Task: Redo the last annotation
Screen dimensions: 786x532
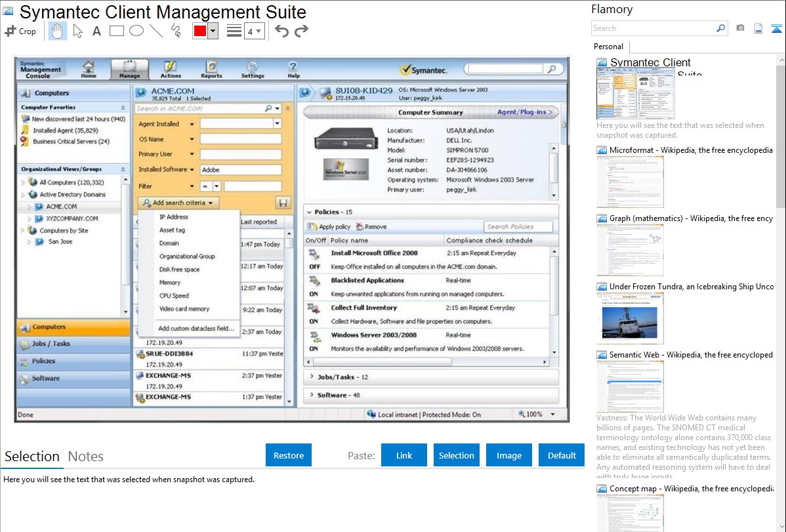Action: tap(301, 31)
